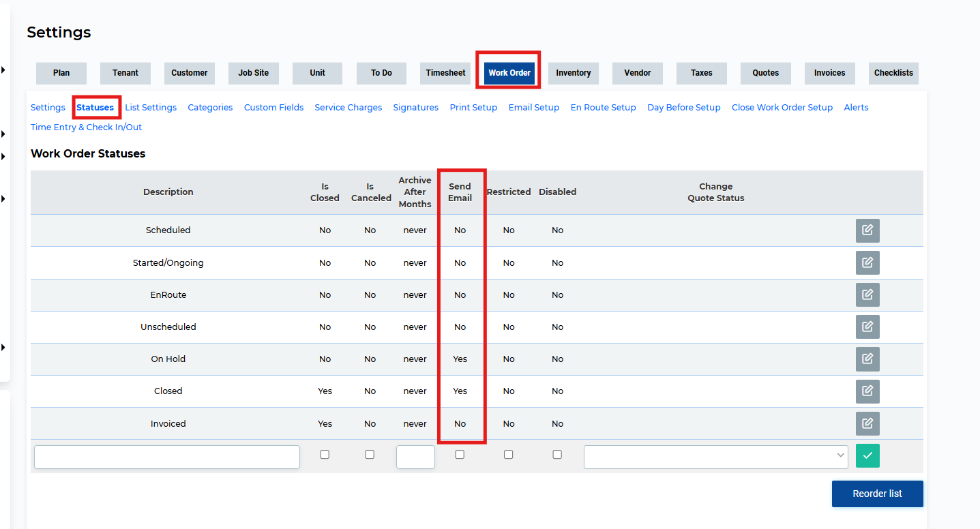The height and width of the screenshot is (529, 980).
Task: Go to Alerts
Action: point(856,108)
